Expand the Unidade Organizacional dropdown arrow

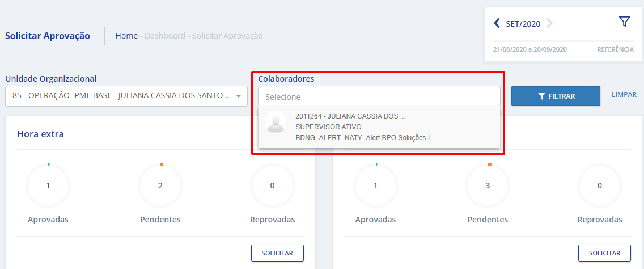pos(239,96)
